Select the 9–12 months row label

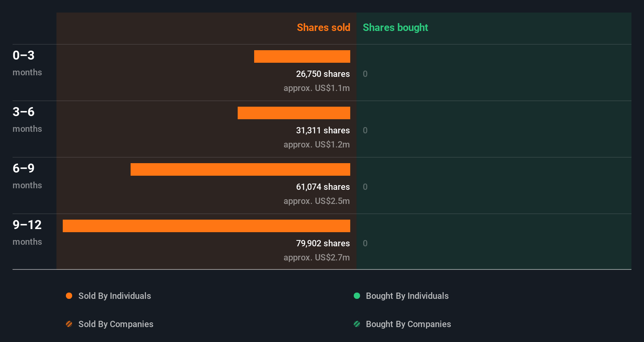click(x=27, y=232)
